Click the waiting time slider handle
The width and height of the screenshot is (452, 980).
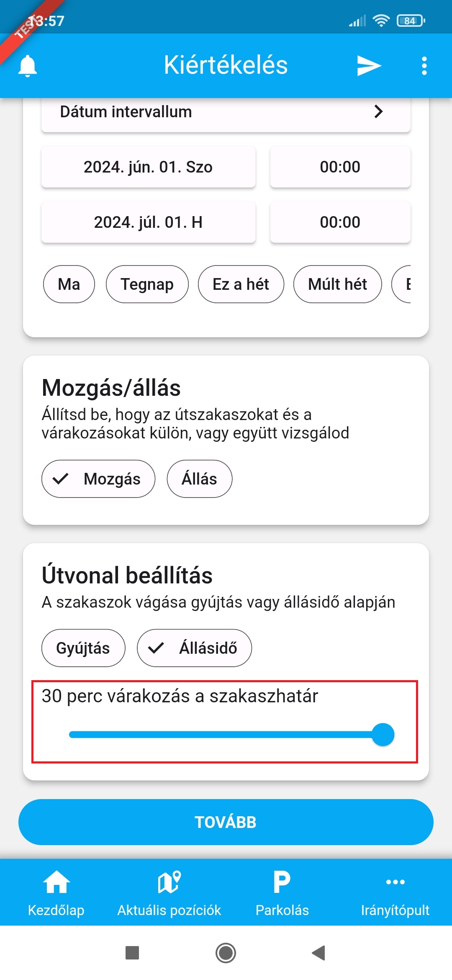(x=383, y=735)
